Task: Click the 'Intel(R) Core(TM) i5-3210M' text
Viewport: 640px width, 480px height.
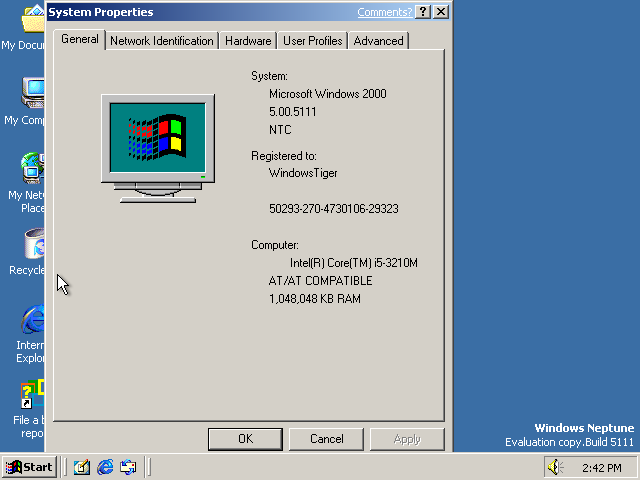Action: [x=353, y=263]
